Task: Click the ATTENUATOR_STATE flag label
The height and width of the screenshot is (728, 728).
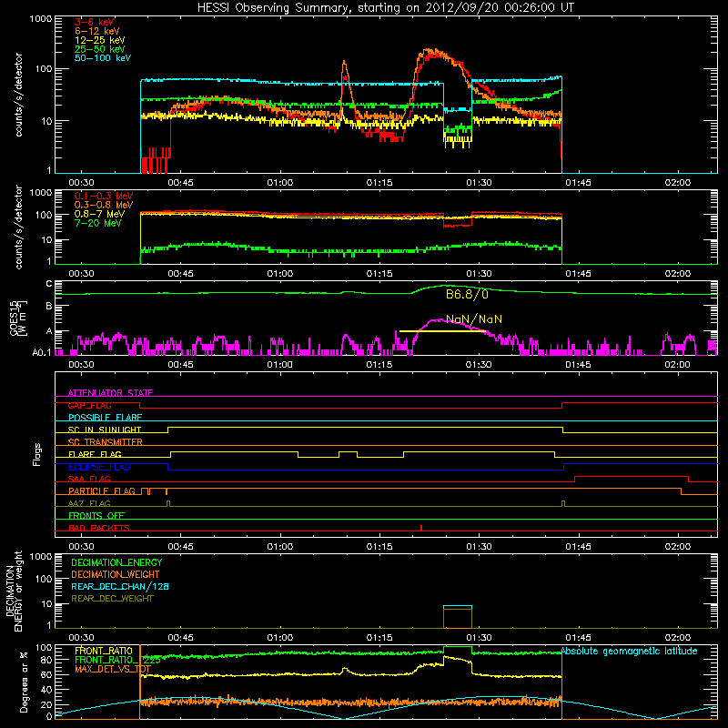Action: 110,393
